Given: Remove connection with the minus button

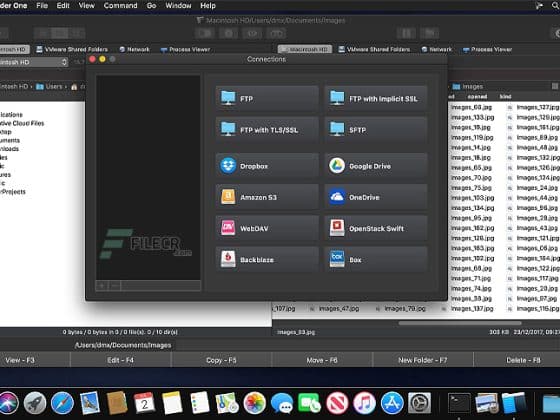Looking at the screenshot, I should 115,286.
